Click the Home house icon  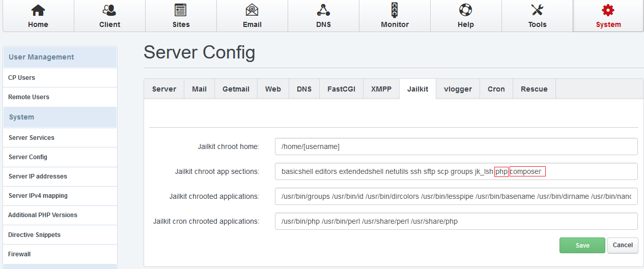point(38,10)
